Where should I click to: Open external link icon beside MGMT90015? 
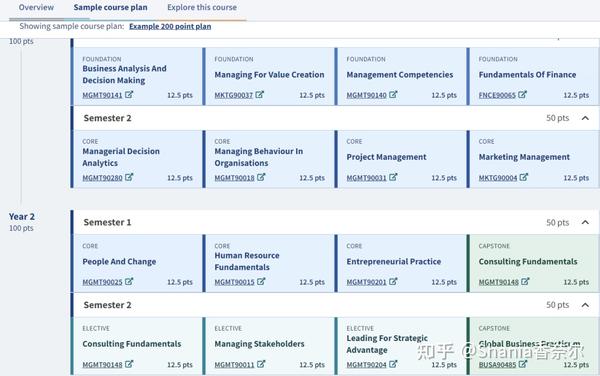[261, 281]
